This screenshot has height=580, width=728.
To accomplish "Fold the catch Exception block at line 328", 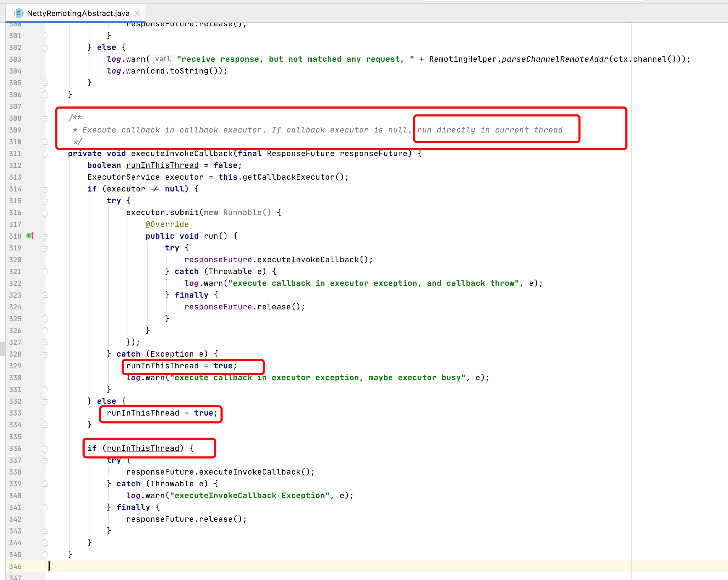I will click(x=45, y=355).
